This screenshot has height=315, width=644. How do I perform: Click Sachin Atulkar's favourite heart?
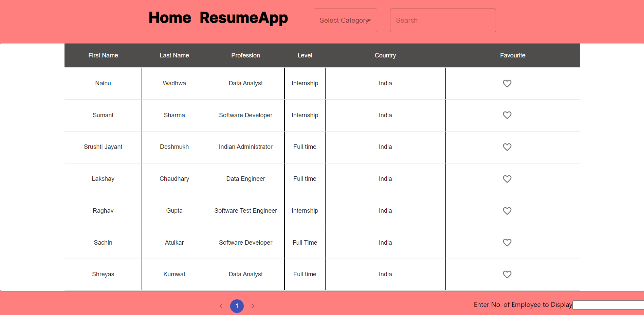point(507,242)
